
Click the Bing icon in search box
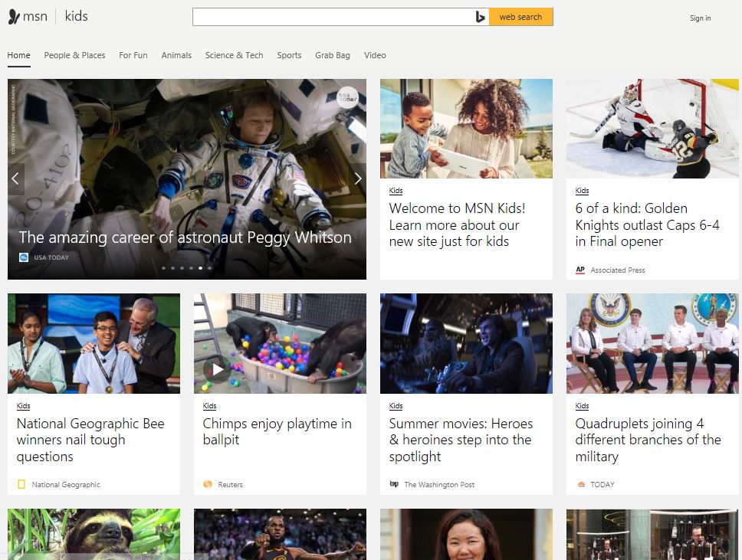click(480, 17)
